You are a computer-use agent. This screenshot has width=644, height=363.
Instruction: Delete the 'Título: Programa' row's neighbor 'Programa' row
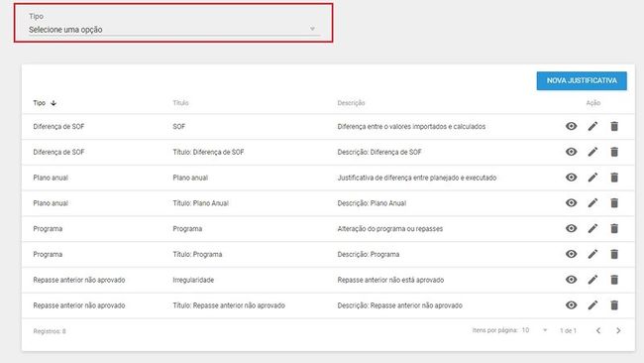coord(614,228)
